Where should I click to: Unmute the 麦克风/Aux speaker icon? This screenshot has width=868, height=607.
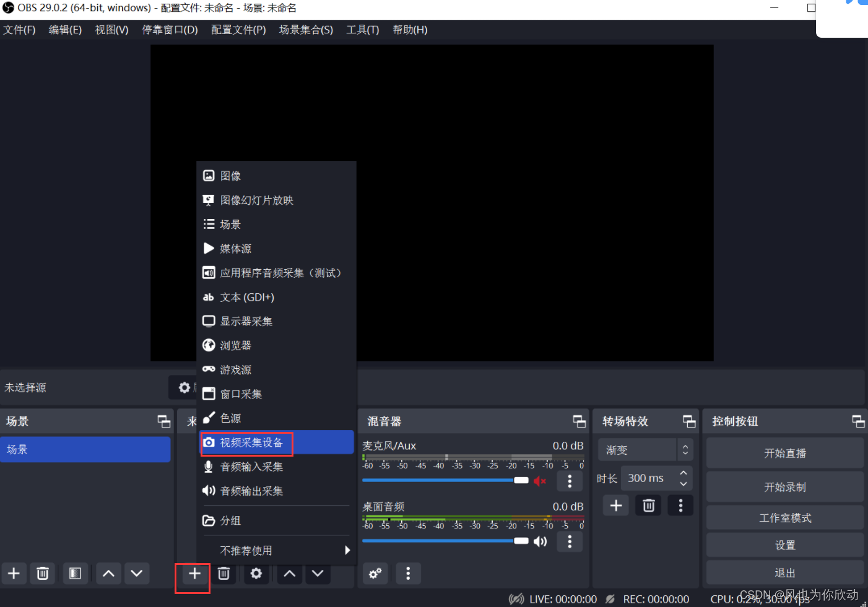540,481
